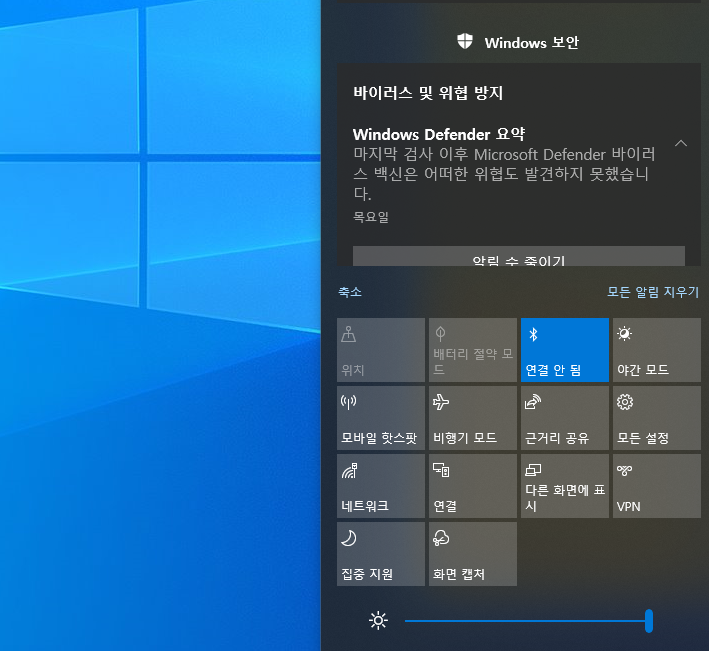Click the hotspot antenna icon
Screen dimensions: 709x651
[x=349, y=402]
